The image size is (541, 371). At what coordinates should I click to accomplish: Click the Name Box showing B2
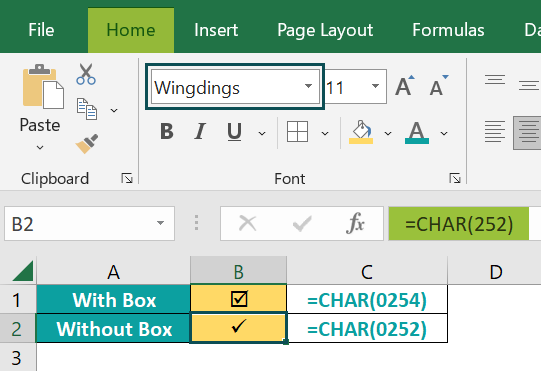point(89,224)
